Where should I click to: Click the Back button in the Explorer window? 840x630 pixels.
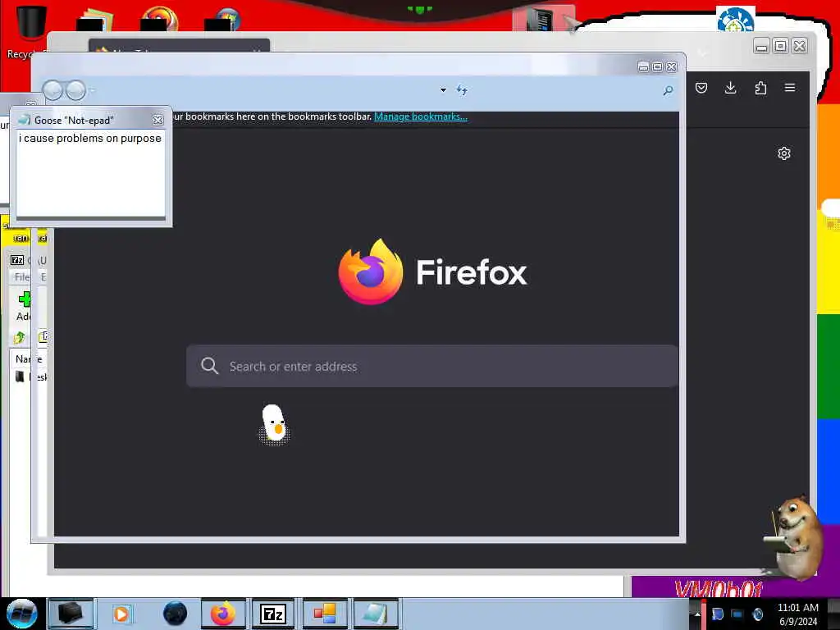click(52, 90)
